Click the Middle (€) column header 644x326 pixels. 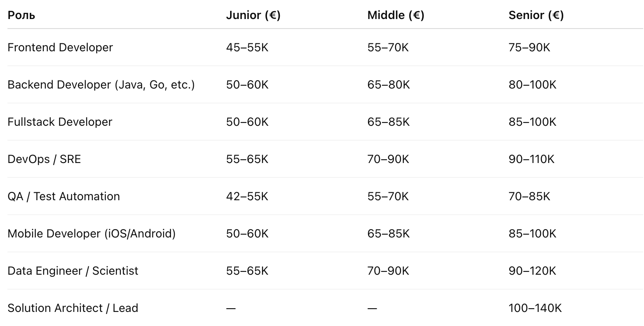click(396, 15)
